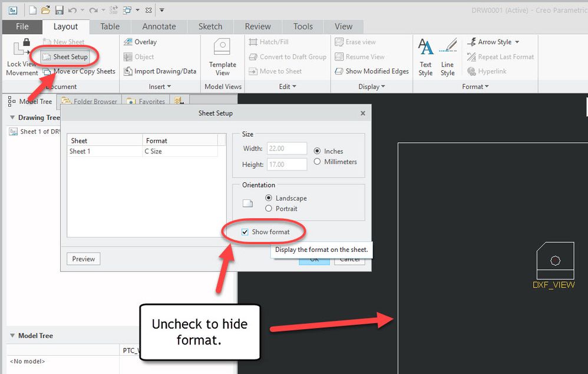The image size is (588, 374).
Task: Select the Millimeters radio button
Action: click(x=317, y=162)
